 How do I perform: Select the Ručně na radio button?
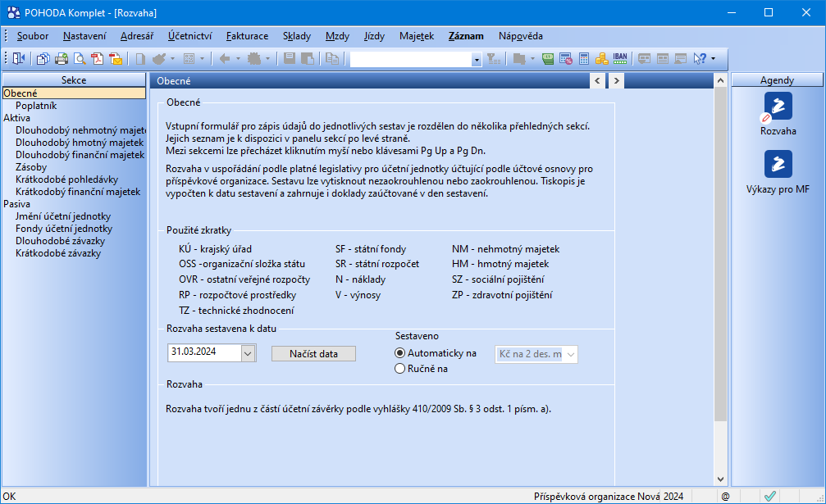400,369
